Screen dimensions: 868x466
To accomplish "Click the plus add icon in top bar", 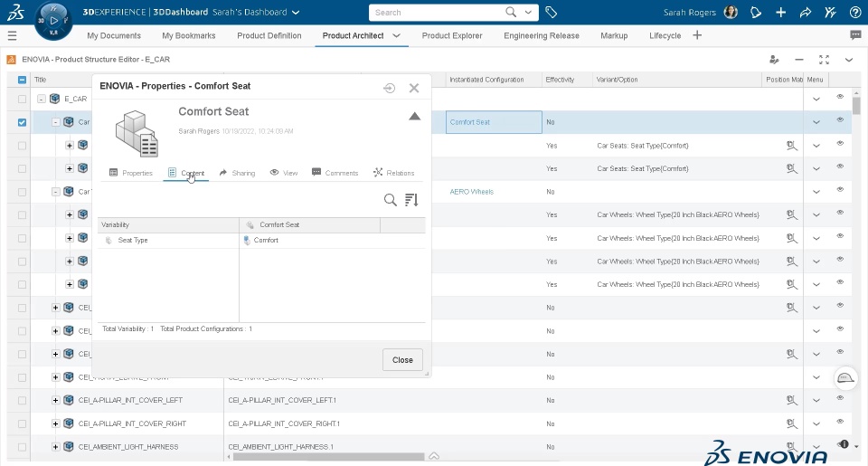I will 780,12.
